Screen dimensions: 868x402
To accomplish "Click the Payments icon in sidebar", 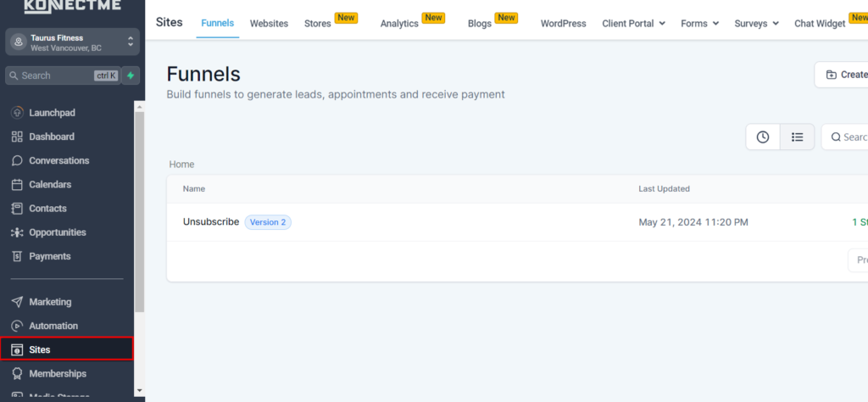I will pyautogui.click(x=17, y=256).
